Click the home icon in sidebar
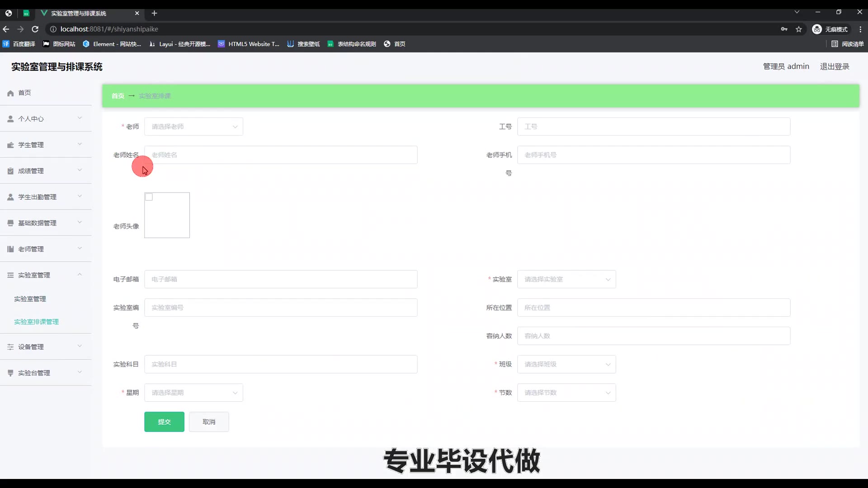 [x=10, y=93]
